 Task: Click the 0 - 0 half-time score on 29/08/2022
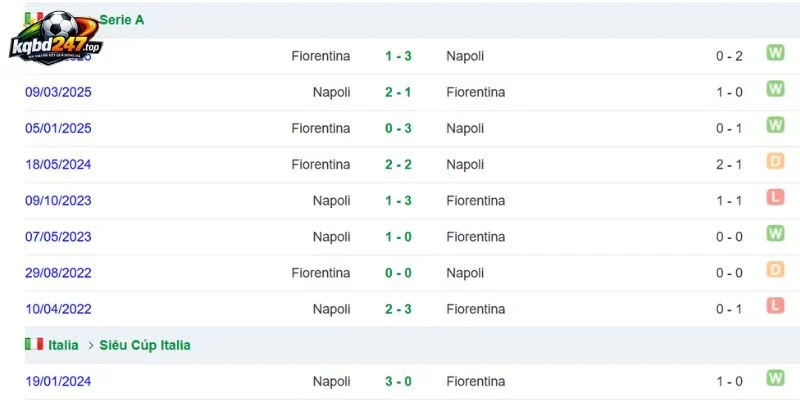[729, 273]
